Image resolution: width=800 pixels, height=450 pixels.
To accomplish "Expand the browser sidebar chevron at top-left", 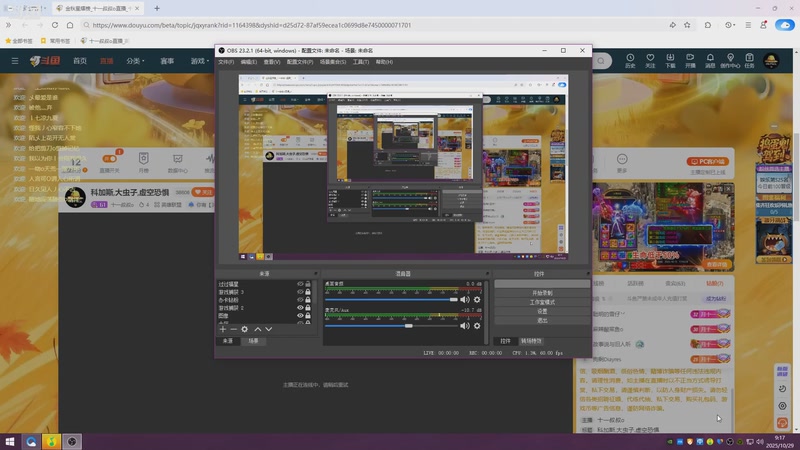I will point(8,25).
